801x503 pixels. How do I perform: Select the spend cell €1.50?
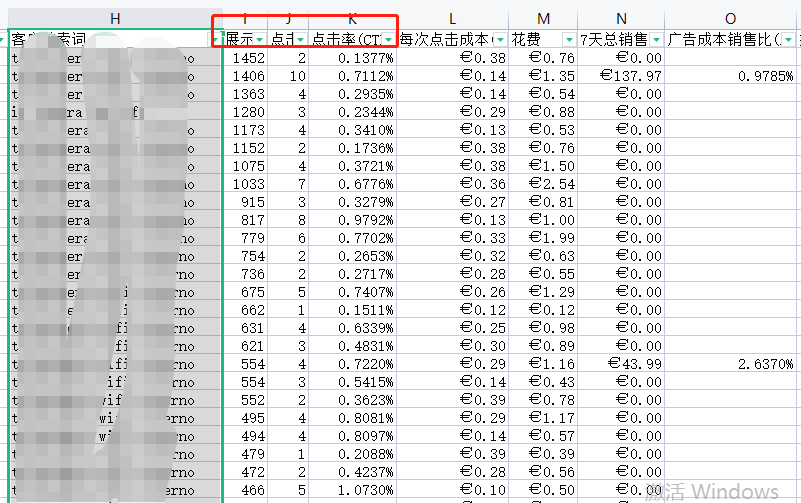(543, 166)
